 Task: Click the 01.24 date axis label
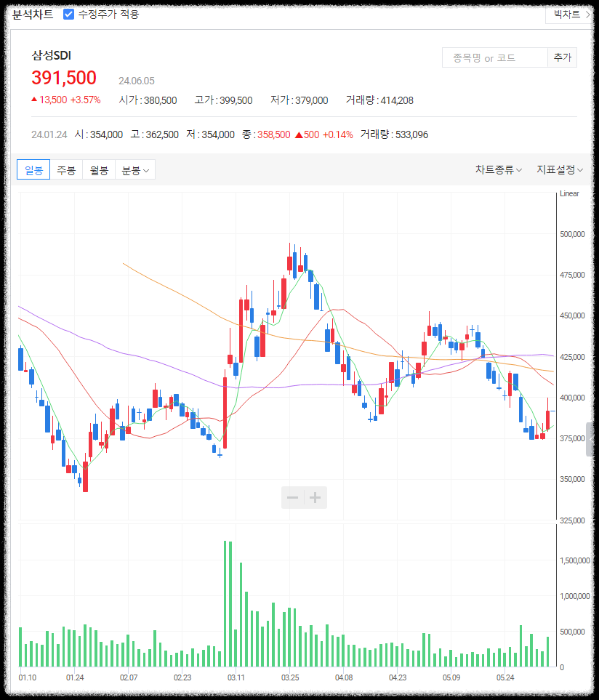(75, 677)
